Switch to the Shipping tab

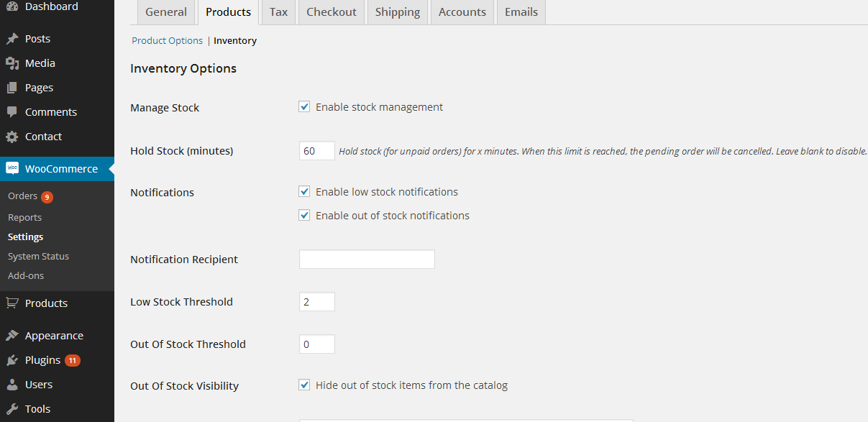(398, 12)
